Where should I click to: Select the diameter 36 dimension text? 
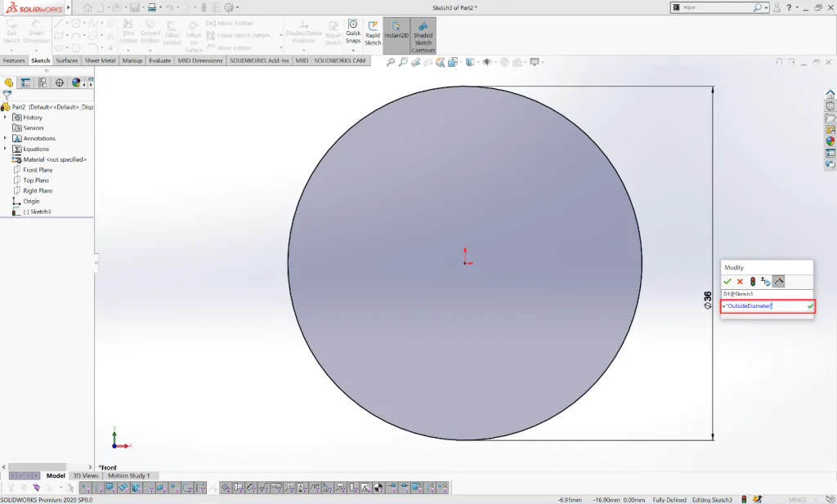[x=708, y=301]
